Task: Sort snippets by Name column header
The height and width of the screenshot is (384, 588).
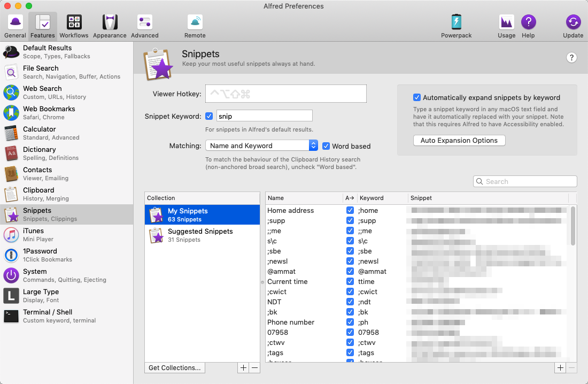Action: pyautogui.click(x=304, y=198)
